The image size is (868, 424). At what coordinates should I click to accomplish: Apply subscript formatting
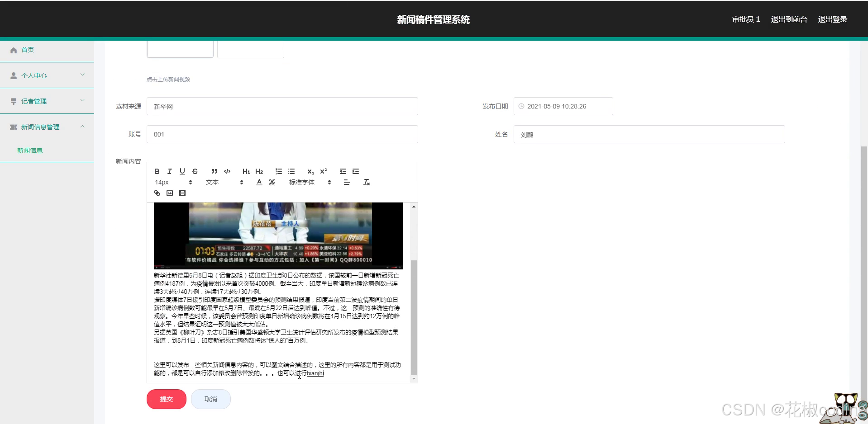pyautogui.click(x=310, y=172)
